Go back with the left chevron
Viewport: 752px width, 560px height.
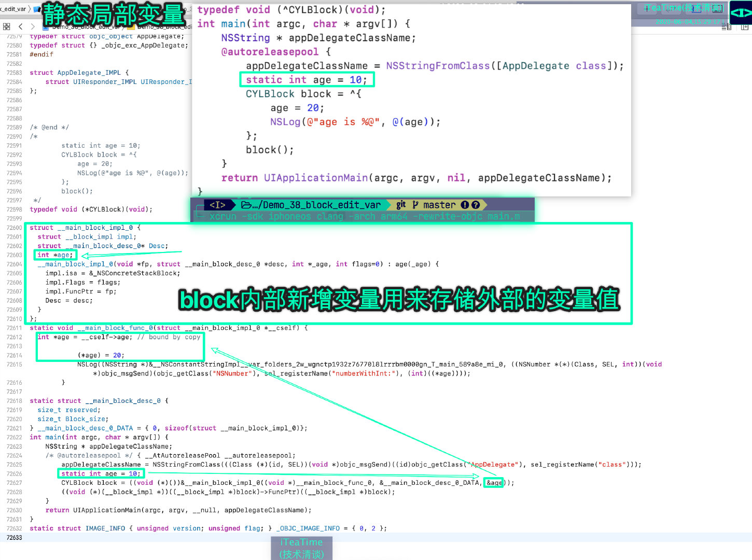[x=20, y=26]
